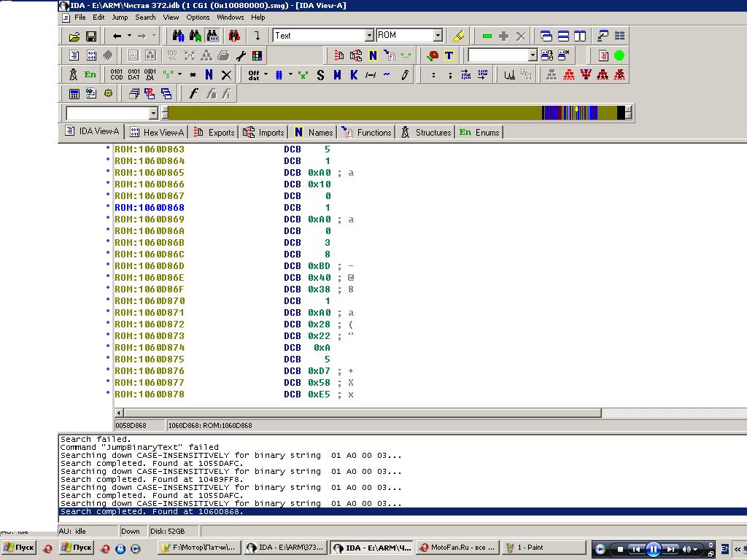Switch to the Imports tab
The height and width of the screenshot is (560, 747).
tap(264, 133)
